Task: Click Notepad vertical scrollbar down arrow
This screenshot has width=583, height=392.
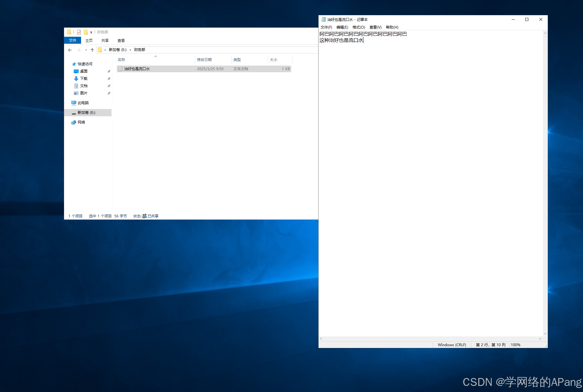Action: click(x=545, y=334)
